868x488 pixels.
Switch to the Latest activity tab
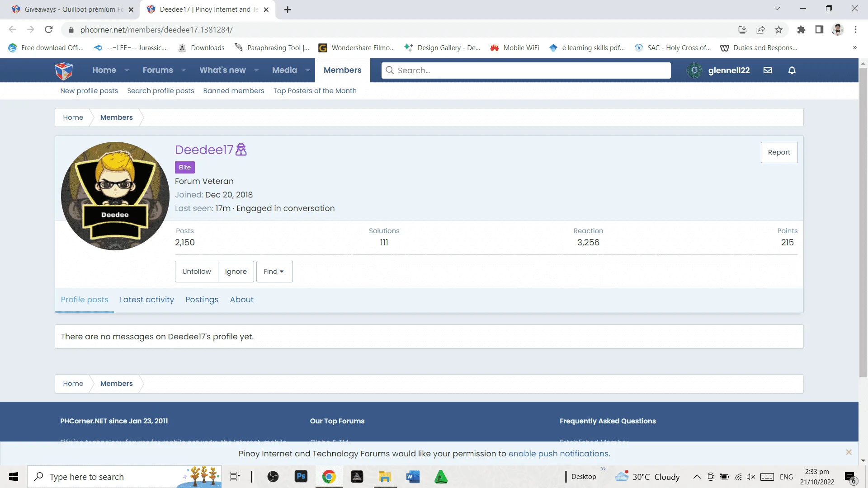point(147,300)
